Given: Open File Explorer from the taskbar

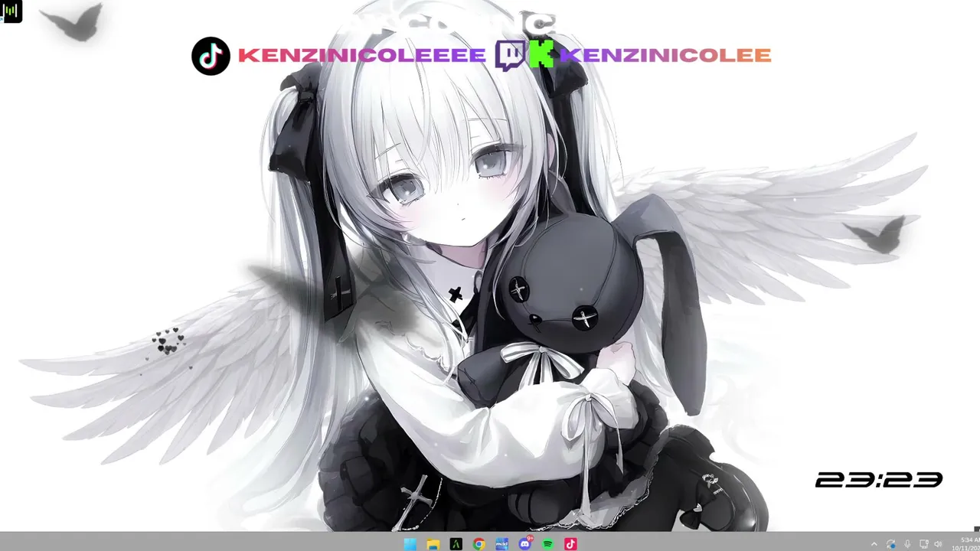Looking at the screenshot, I should pyautogui.click(x=433, y=544).
